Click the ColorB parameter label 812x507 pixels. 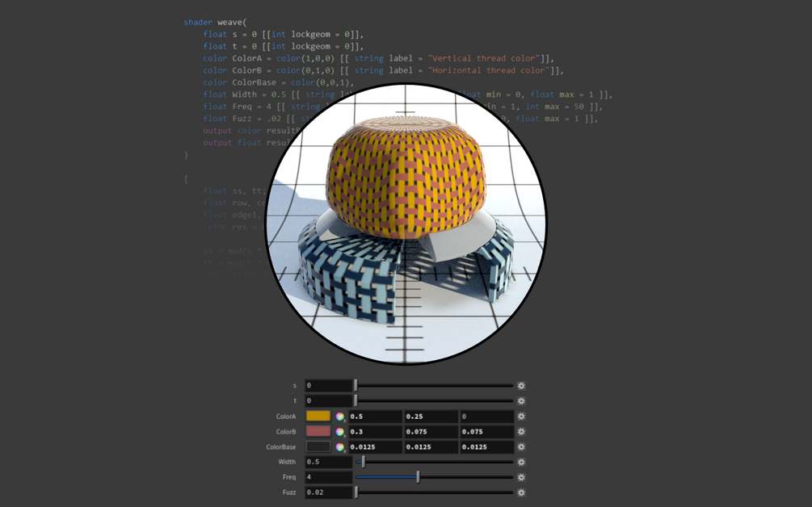[x=286, y=431]
